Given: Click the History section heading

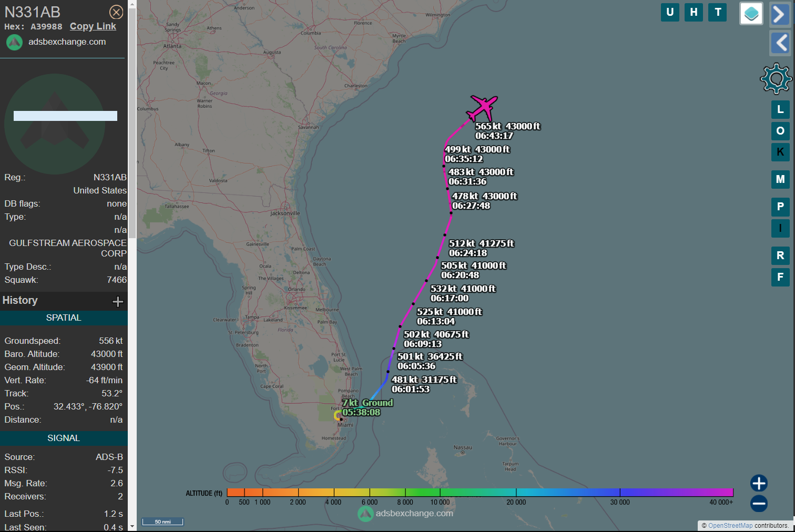Looking at the screenshot, I should coord(20,300).
